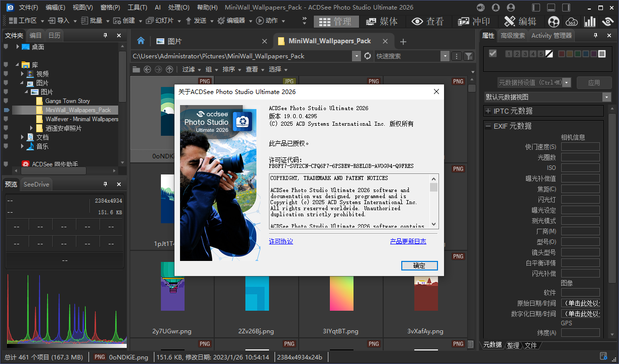Set rating to 3 in Properties

pos(525,54)
